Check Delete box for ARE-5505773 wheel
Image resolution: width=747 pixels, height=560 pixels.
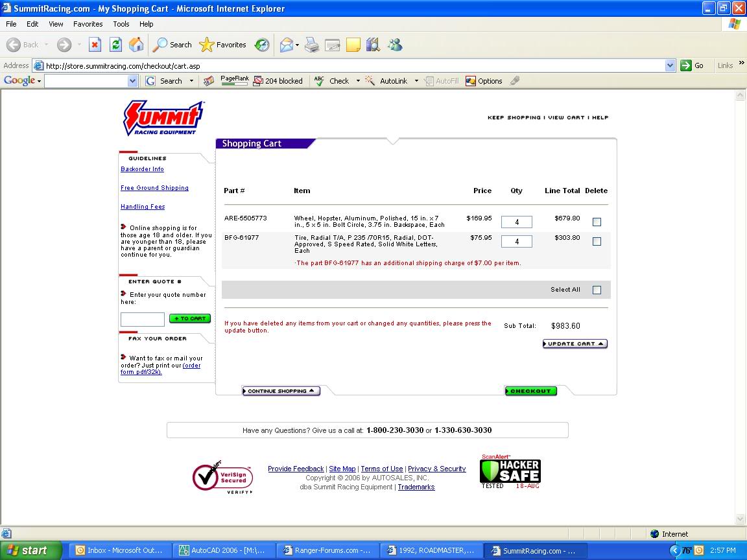click(x=597, y=222)
